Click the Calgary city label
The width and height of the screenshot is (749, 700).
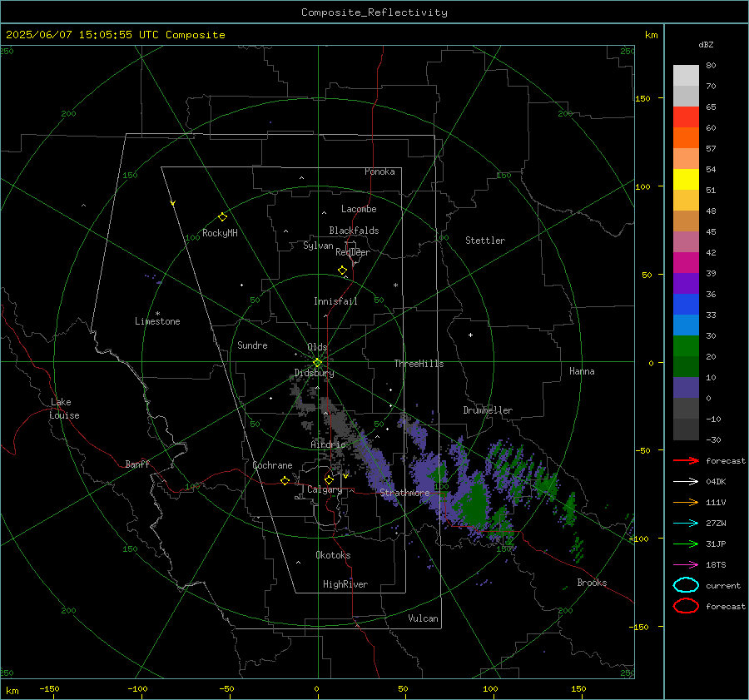(325, 489)
